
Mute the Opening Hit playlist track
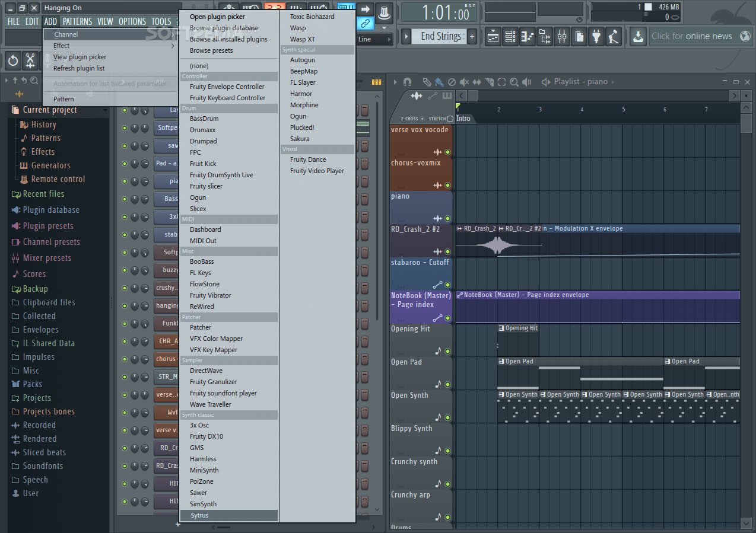(447, 352)
